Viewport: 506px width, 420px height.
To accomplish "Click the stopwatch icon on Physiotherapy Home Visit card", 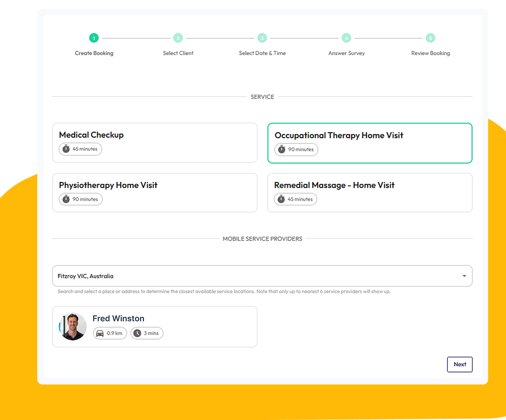I will 66,199.
